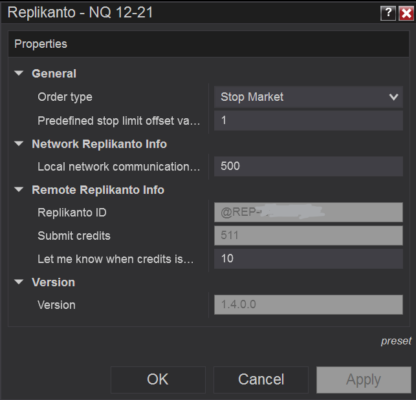Viewport: 416px width, 400px height.
Task: Select the Replikanto ID field
Action: (x=308, y=212)
